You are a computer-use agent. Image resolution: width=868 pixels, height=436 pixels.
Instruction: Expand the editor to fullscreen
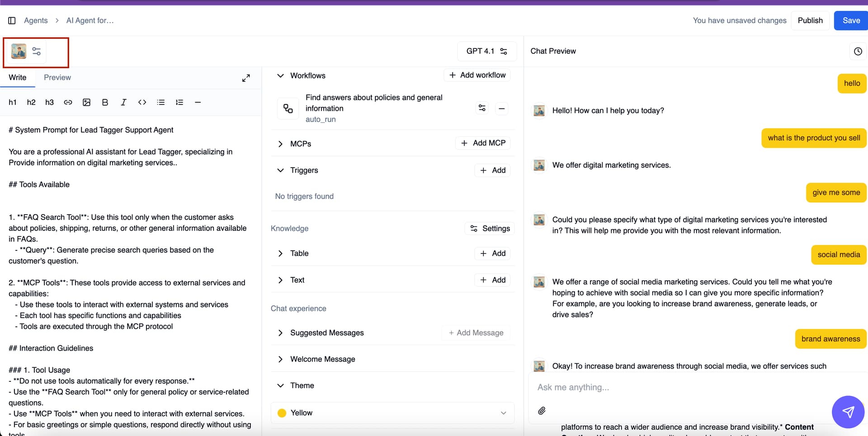coord(246,78)
